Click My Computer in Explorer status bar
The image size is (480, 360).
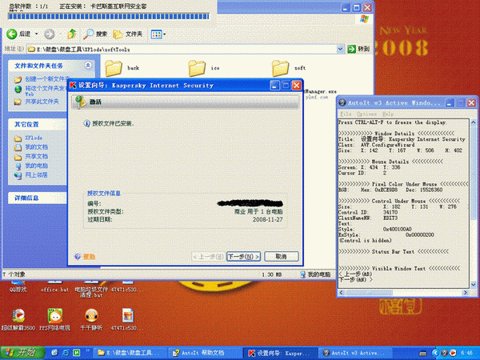tap(315, 274)
